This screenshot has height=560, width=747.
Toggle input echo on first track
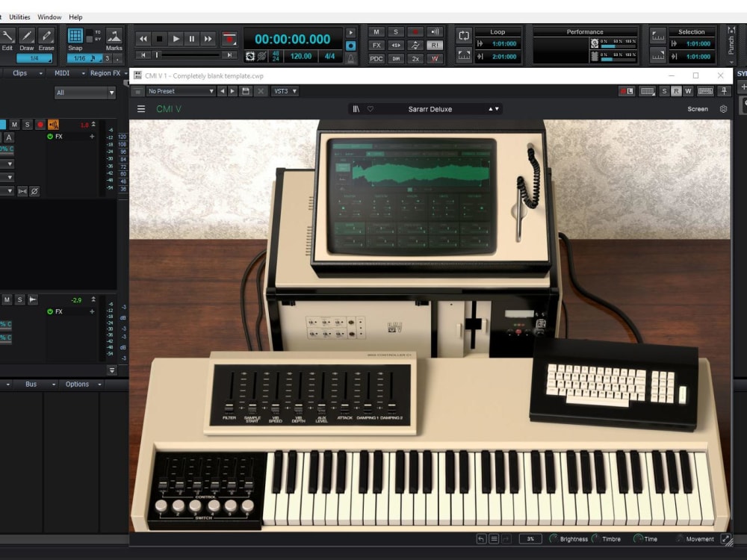pos(53,125)
